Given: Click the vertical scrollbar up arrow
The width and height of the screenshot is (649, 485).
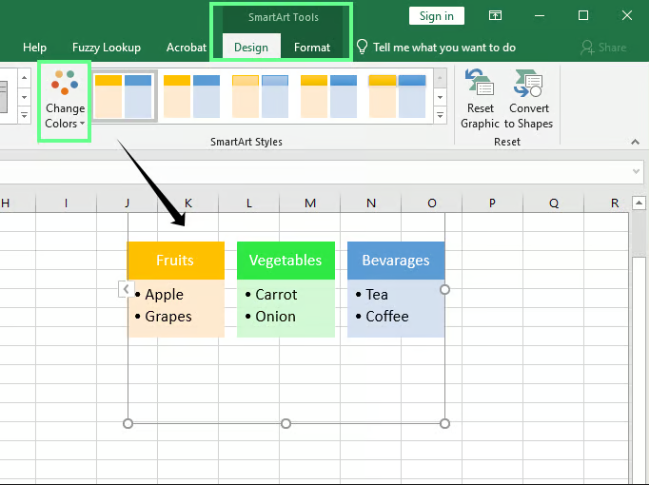Looking at the screenshot, I should [640, 203].
